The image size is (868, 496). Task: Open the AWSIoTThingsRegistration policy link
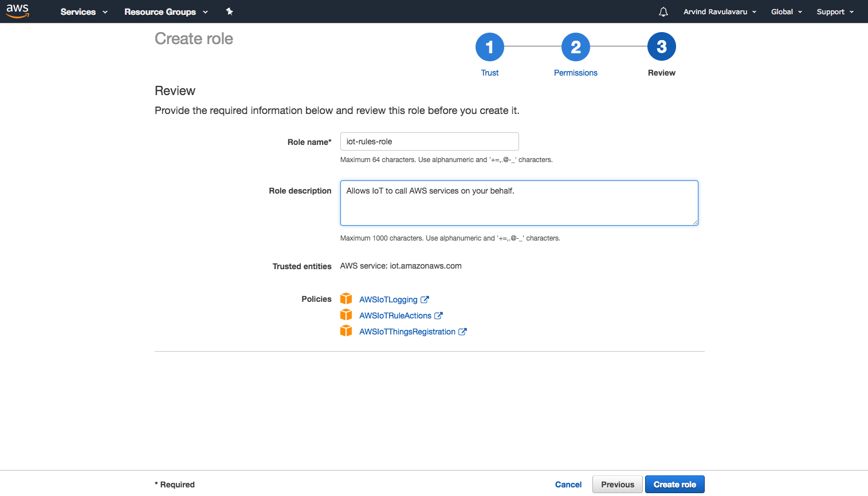point(407,332)
